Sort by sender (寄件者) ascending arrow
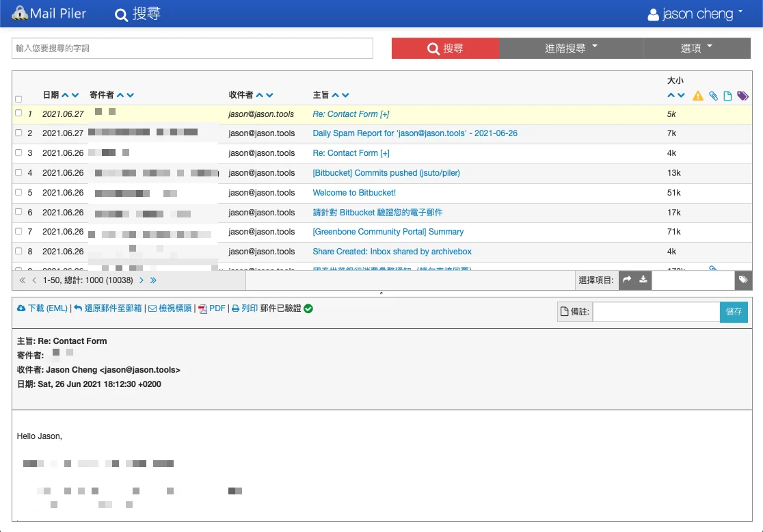This screenshot has width=763, height=532. pos(120,96)
